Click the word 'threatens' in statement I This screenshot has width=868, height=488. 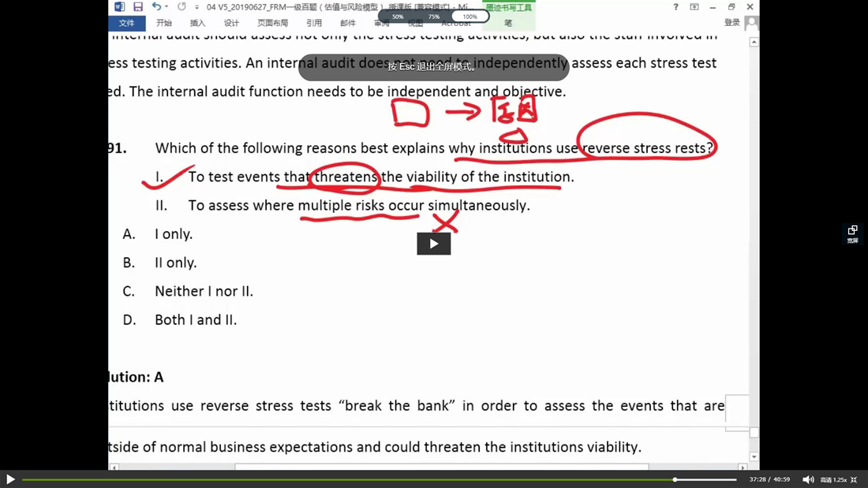click(x=346, y=177)
